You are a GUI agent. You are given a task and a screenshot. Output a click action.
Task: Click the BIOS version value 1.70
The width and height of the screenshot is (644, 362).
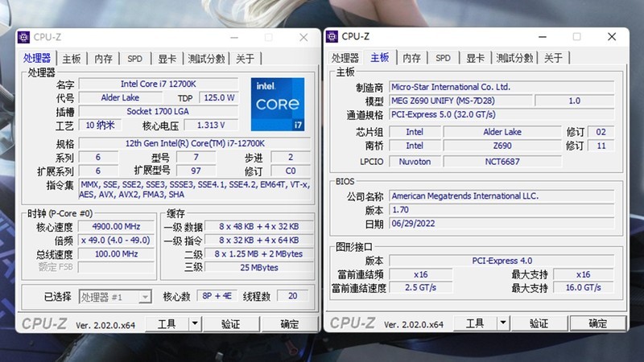pos(502,210)
